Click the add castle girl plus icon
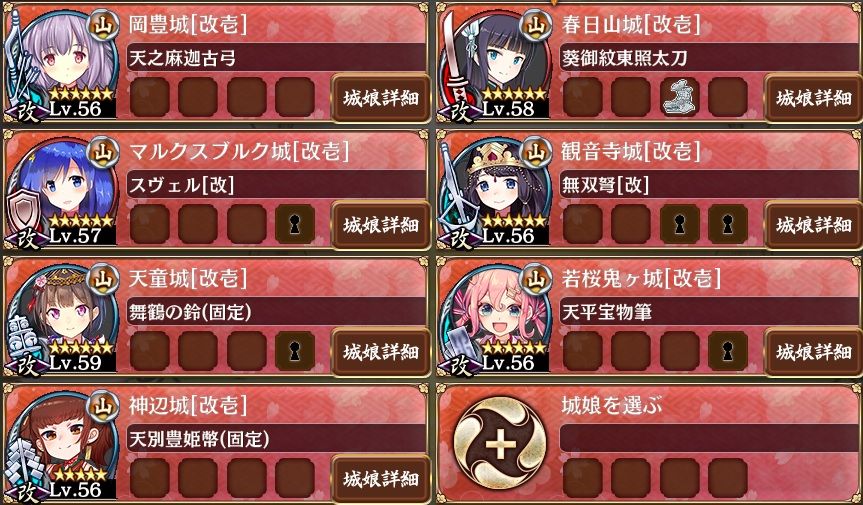 (500, 444)
